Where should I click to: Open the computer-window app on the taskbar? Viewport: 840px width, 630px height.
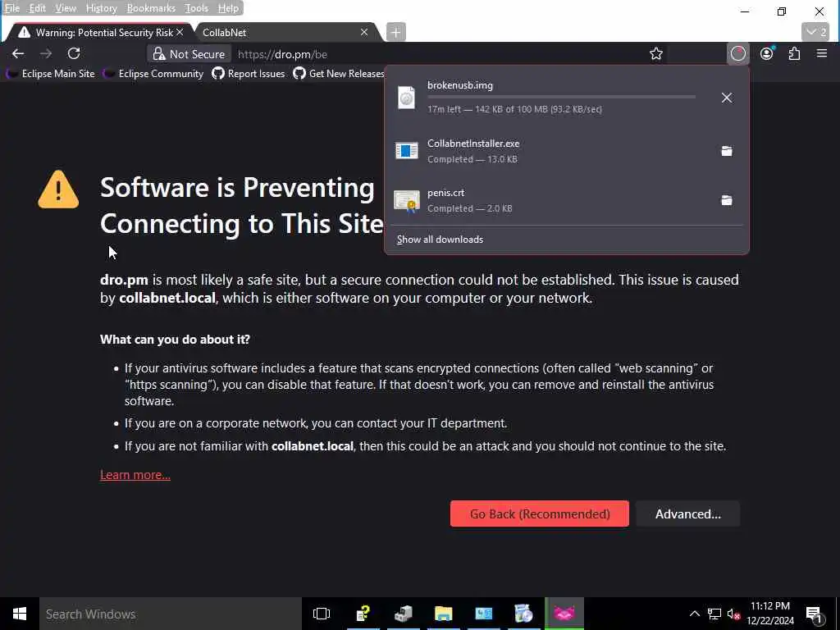pyautogui.click(x=484, y=614)
